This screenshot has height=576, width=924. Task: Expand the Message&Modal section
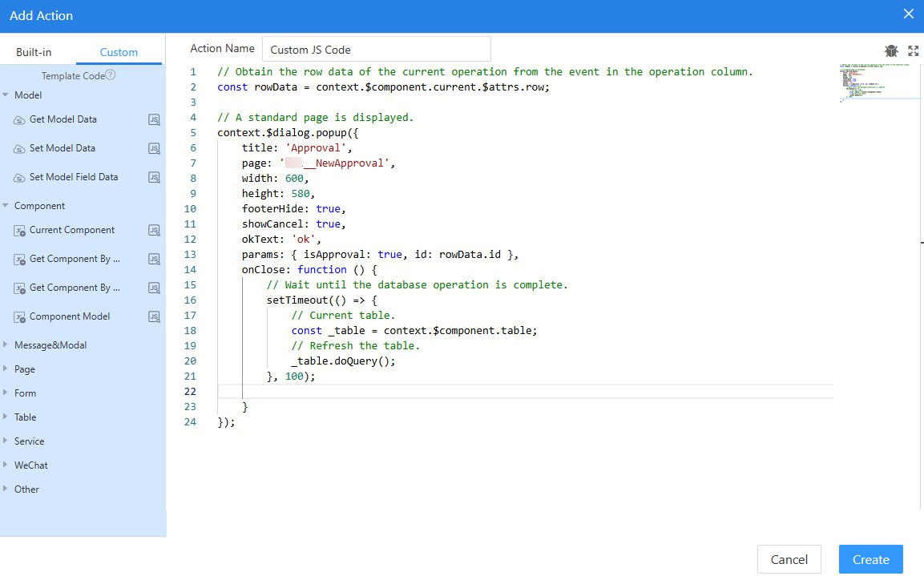6,344
